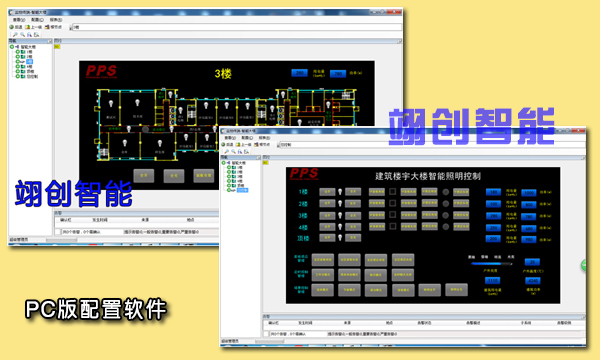Toggle the square checkbox in the 4楼 row
This screenshot has width=600, height=360.
click(392, 226)
